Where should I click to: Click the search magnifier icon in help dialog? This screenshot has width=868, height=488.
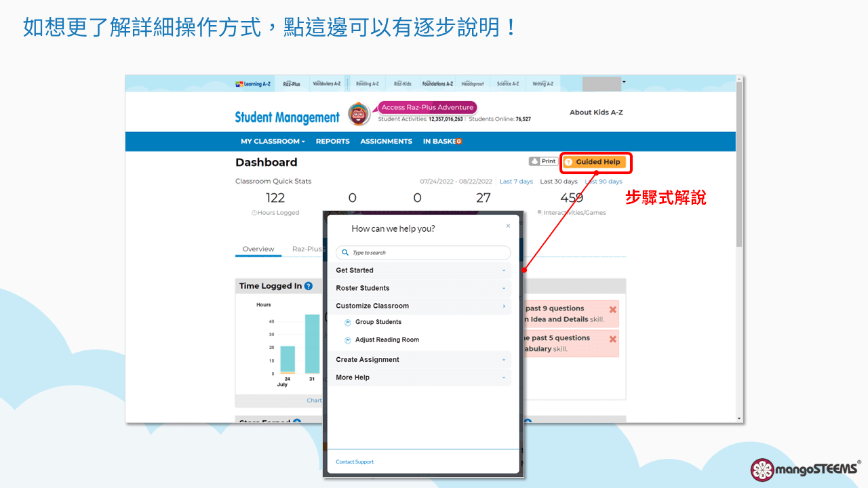(x=345, y=253)
